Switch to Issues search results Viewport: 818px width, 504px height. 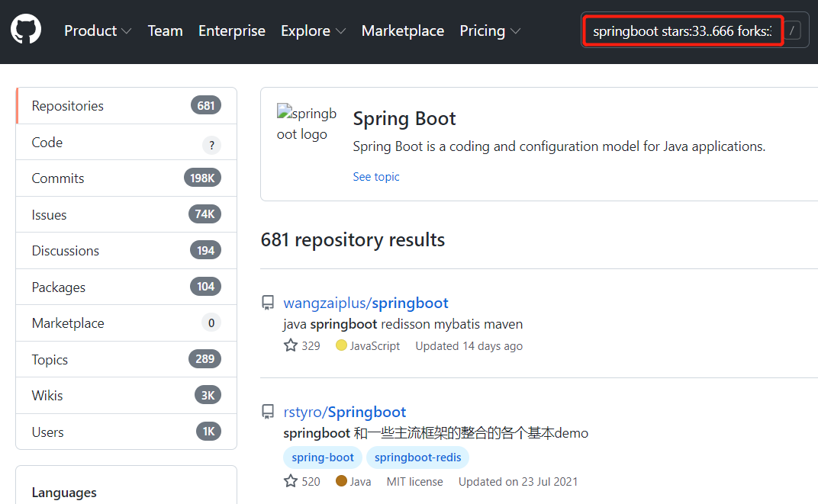pyautogui.click(x=50, y=215)
